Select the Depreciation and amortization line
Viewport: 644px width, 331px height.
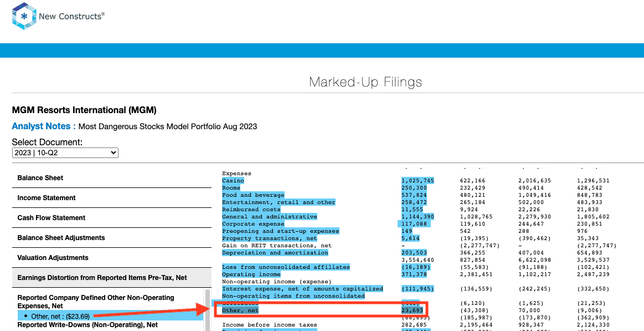tap(275, 252)
